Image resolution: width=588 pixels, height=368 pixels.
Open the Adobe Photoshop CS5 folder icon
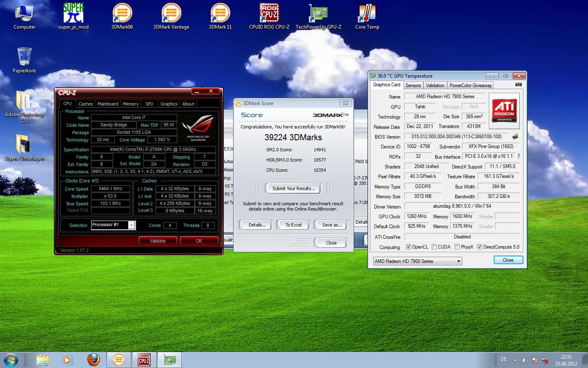pos(24,106)
